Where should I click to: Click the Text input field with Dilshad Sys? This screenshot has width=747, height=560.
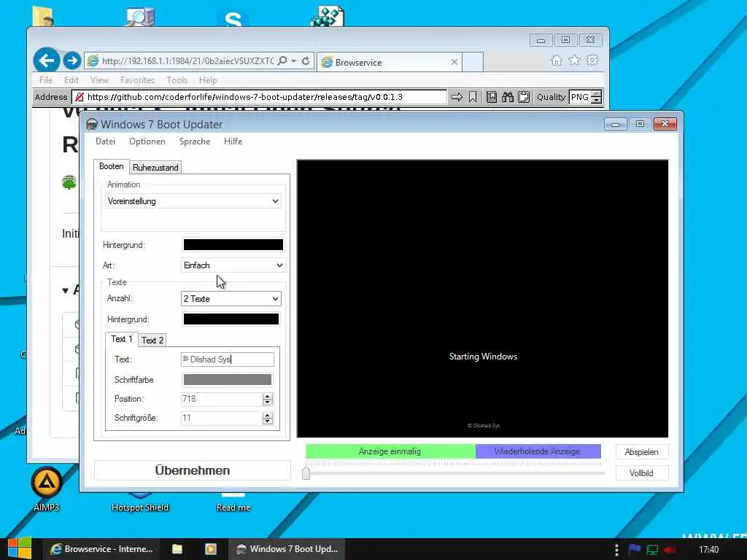pyautogui.click(x=228, y=359)
